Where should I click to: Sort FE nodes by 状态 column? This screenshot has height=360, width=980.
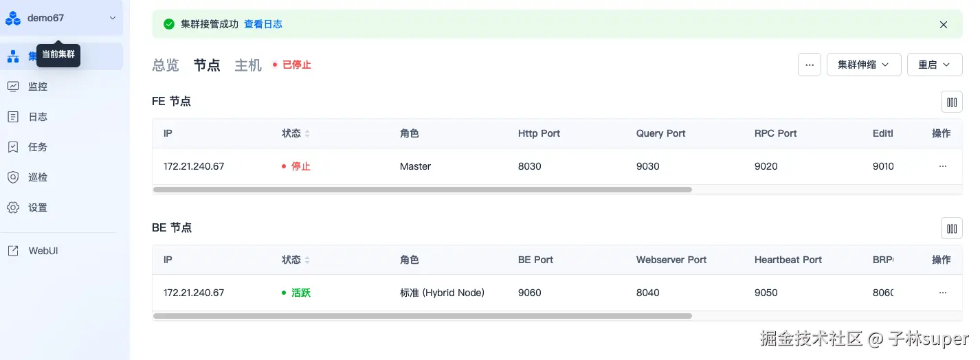click(307, 133)
